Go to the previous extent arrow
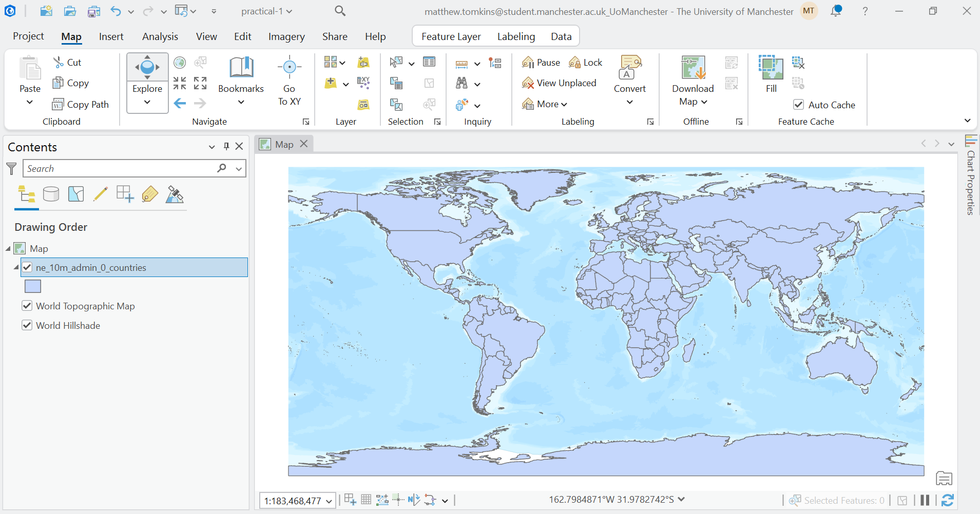Viewport: 980px width, 514px height. pyautogui.click(x=180, y=104)
